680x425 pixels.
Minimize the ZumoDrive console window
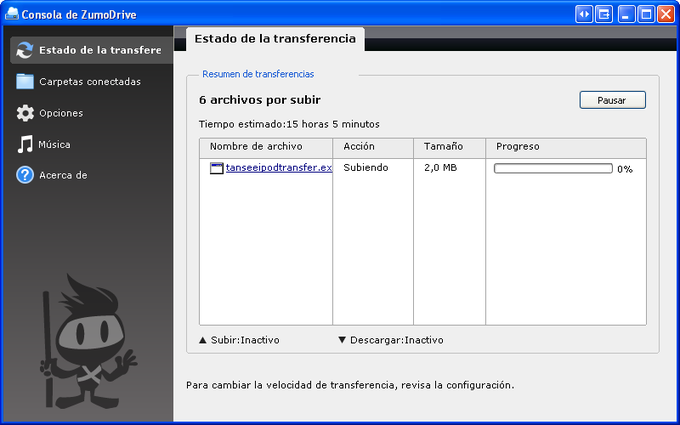click(626, 14)
